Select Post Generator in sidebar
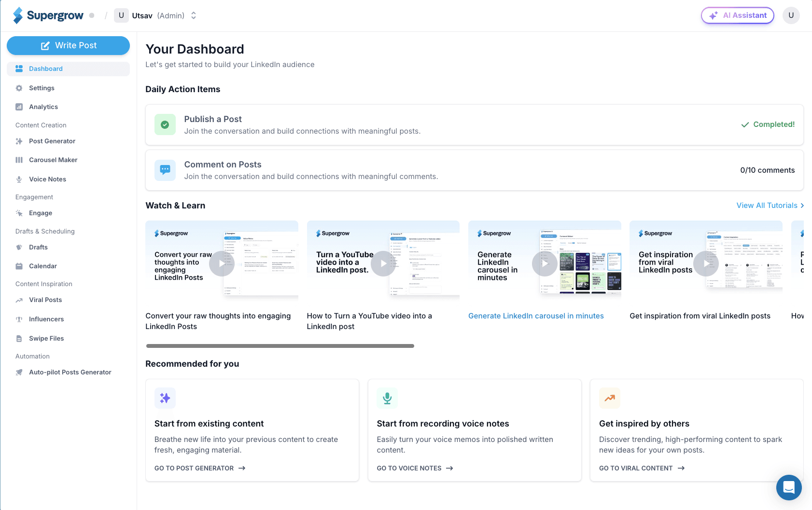812x510 pixels. coord(68,141)
